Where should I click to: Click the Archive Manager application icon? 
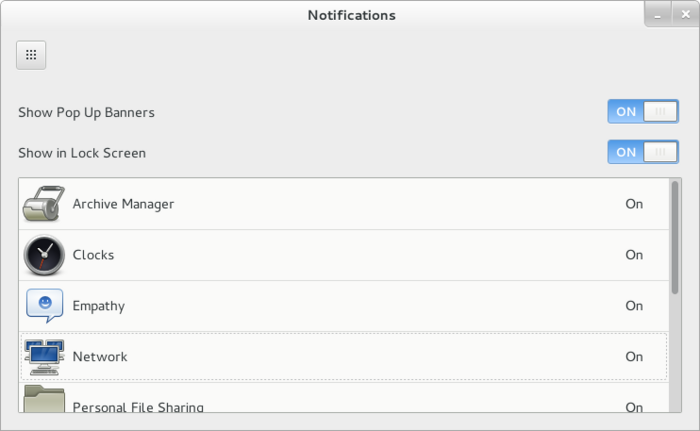(x=44, y=204)
